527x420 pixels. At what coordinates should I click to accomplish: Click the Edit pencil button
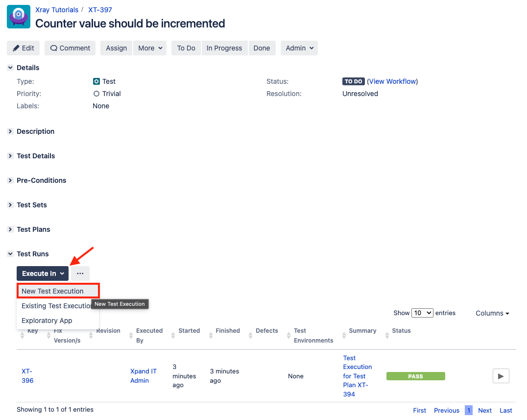[23, 48]
